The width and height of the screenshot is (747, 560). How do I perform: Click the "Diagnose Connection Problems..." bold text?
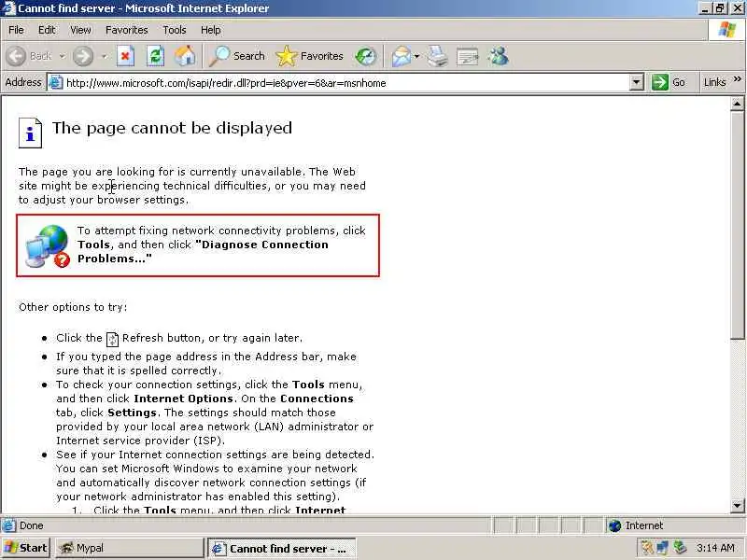pos(204,251)
